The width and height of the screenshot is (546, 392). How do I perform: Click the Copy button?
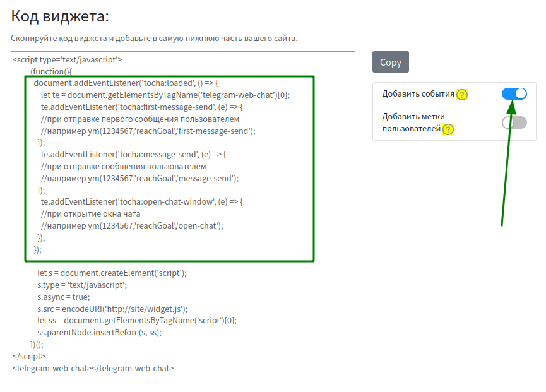click(391, 62)
